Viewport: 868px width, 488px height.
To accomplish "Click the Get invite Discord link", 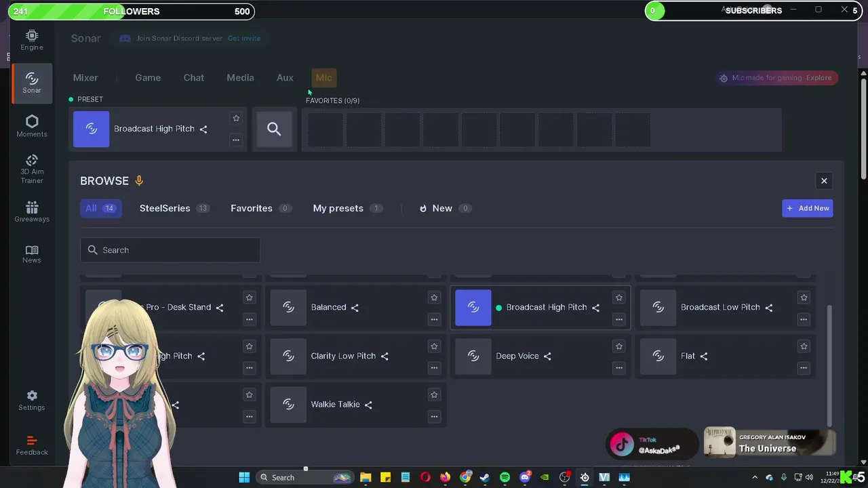I will tap(244, 39).
